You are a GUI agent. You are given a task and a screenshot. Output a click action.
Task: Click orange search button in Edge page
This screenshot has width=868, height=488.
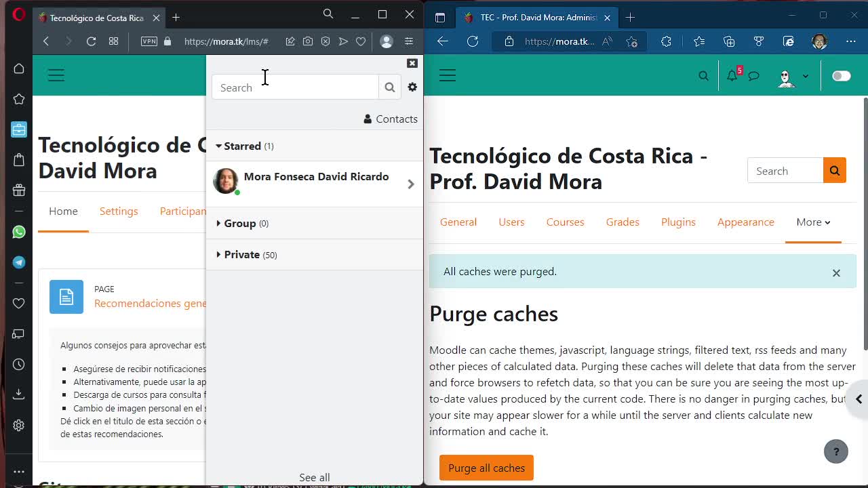835,171
